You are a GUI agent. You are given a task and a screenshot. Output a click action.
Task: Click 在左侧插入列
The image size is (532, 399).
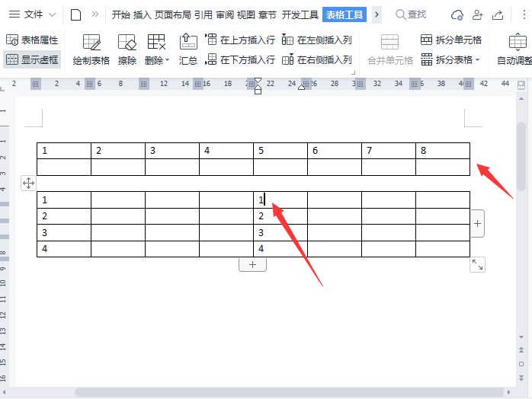click(x=317, y=40)
